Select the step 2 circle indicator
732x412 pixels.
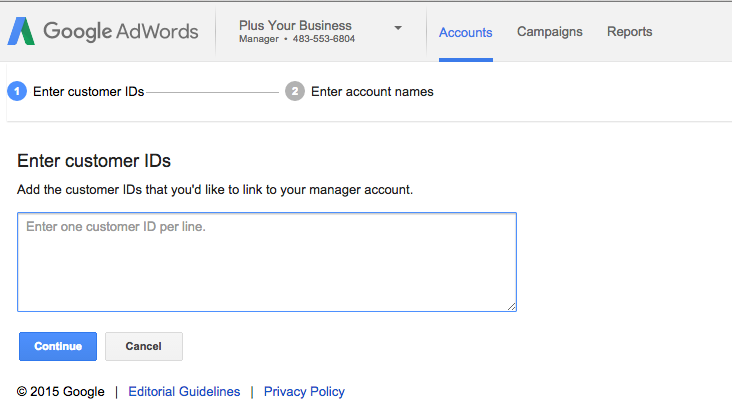coord(295,91)
